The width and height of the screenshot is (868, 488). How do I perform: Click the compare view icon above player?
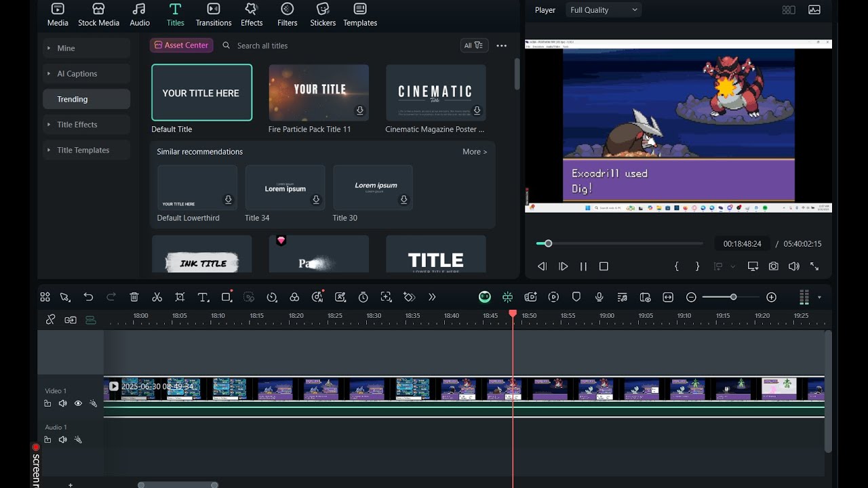[x=789, y=10]
